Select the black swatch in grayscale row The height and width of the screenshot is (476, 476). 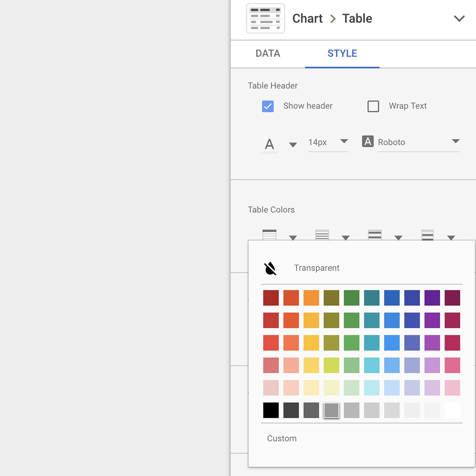(x=271, y=410)
